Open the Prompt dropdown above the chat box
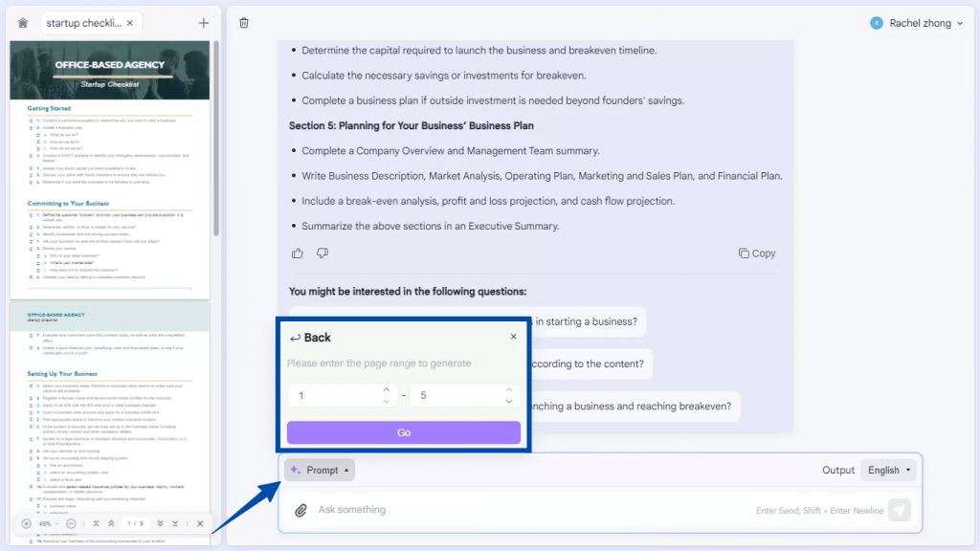Image resolution: width=980 pixels, height=551 pixels. pos(320,469)
